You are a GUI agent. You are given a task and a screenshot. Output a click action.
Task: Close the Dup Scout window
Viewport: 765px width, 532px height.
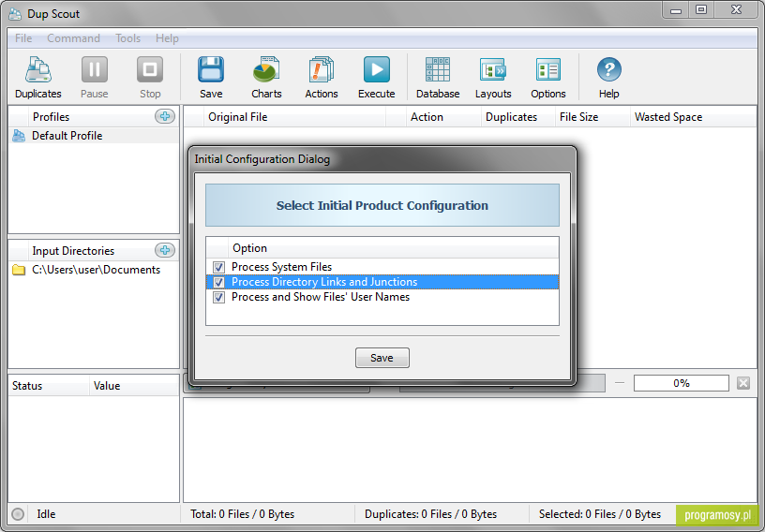pos(736,9)
